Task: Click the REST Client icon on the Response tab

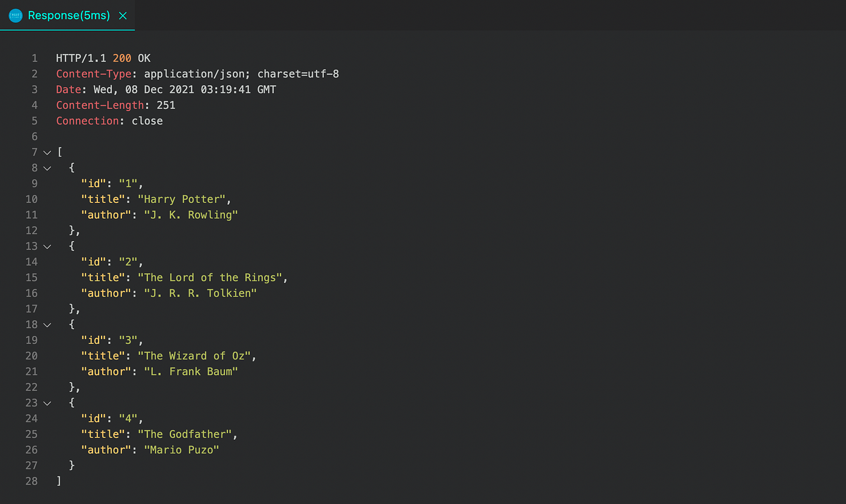Action: click(15, 15)
